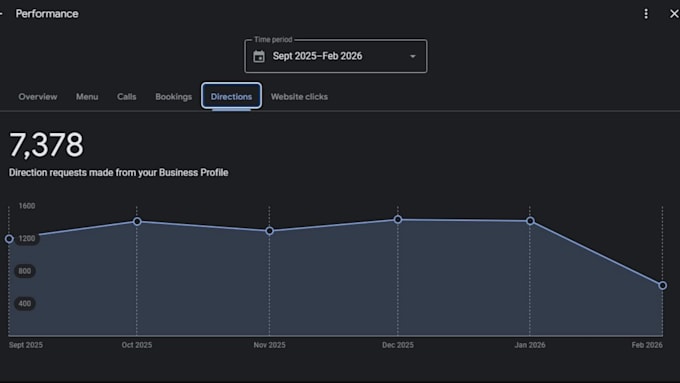Click the Sept 2025 data point
The height and width of the screenshot is (383, 680).
click(x=9, y=239)
